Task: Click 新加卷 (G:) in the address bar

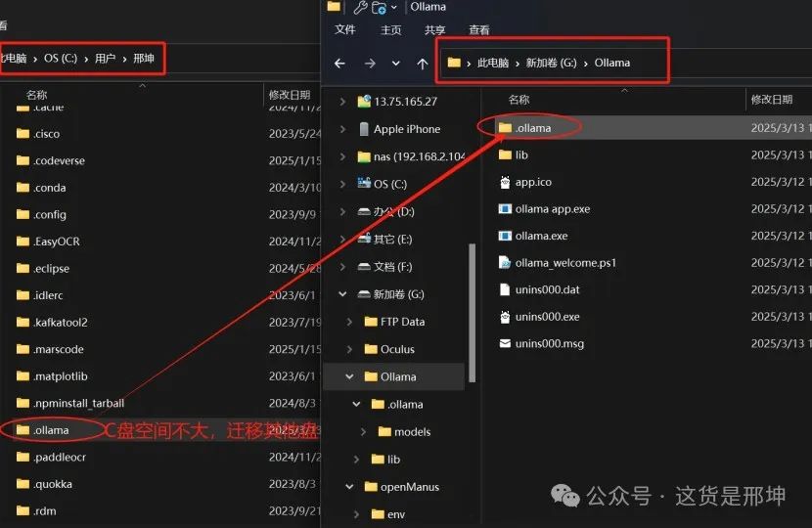Action: (551, 63)
